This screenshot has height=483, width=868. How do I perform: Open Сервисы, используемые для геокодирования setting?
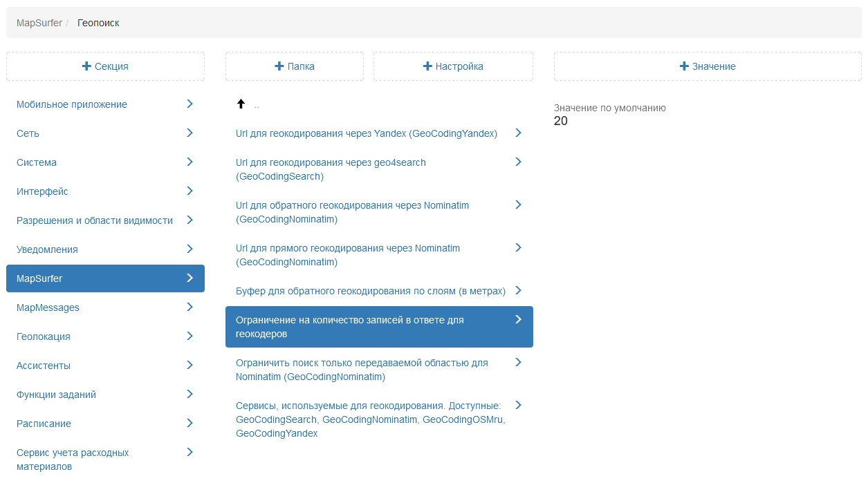point(379,419)
